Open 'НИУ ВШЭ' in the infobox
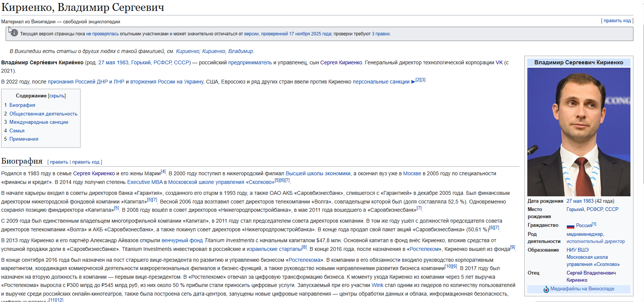This screenshot has width=644, height=302. coord(578,250)
